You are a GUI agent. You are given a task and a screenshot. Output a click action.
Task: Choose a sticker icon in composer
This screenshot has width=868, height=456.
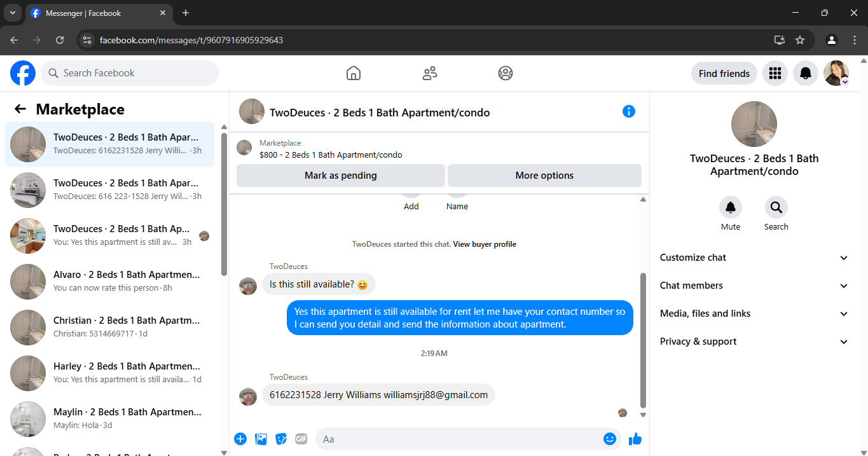click(x=281, y=439)
